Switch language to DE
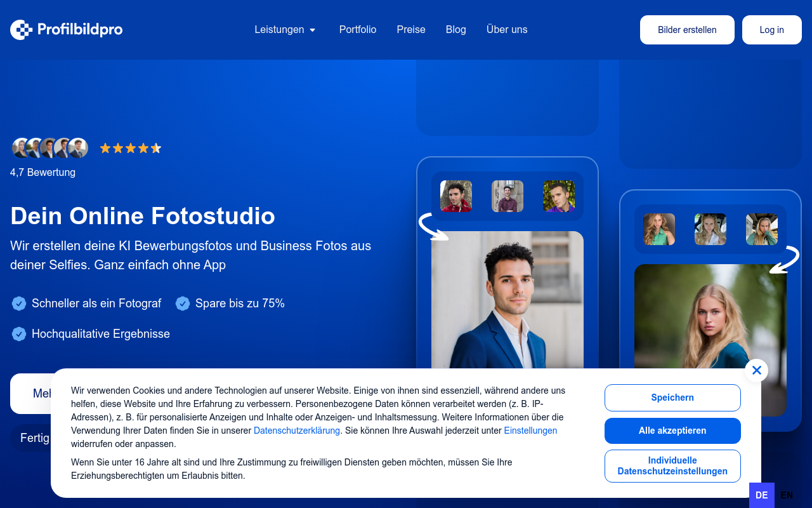This screenshot has height=508, width=812. [x=762, y=495]
